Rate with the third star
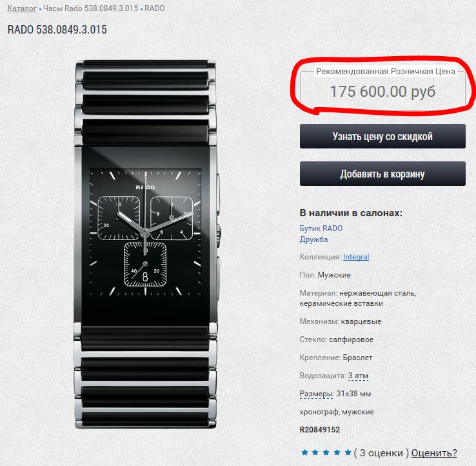 tap(326, 452)
